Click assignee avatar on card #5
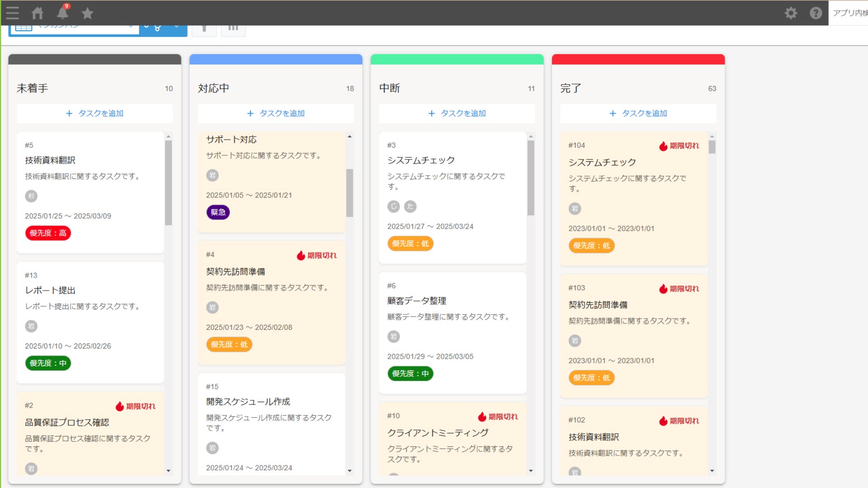Image resolution: width=868 pixels, height=488 pixels. pyautogui.click(x=31, y=196)
